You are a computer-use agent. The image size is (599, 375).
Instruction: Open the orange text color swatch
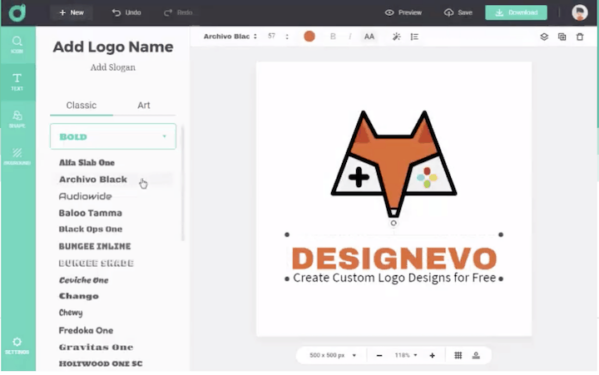pos(309,36)
